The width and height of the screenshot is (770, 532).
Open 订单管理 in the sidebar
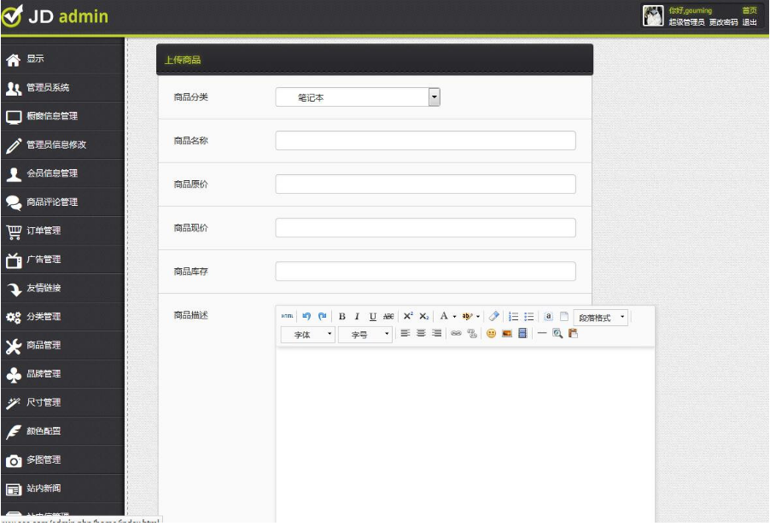click(x=62, y=231)
